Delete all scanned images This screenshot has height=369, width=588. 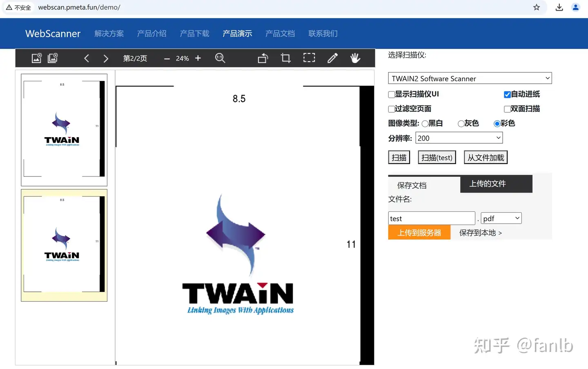click(x=53, y=58)
